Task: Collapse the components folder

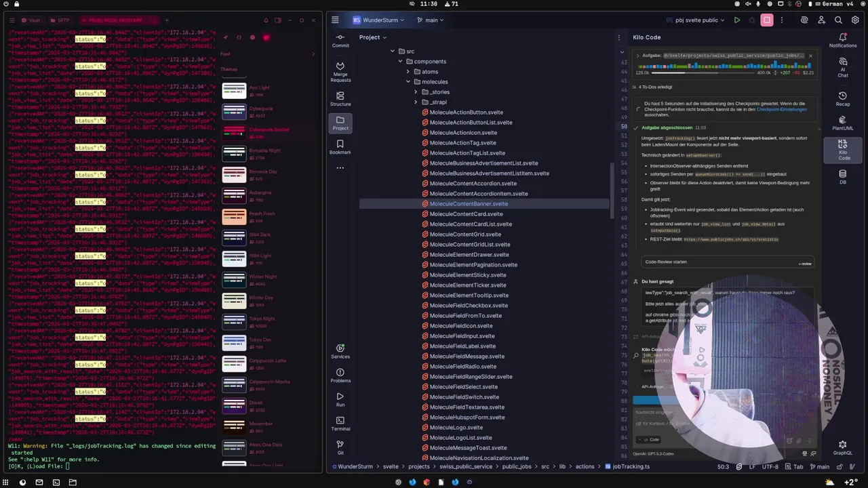Action: pyautogui.click(x=400, y=62)
